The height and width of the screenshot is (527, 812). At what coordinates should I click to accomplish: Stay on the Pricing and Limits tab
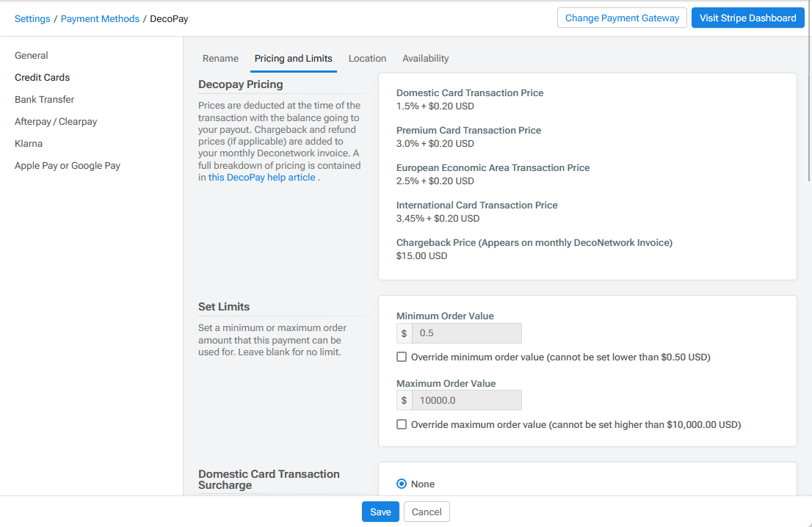[x=293, y=58]
